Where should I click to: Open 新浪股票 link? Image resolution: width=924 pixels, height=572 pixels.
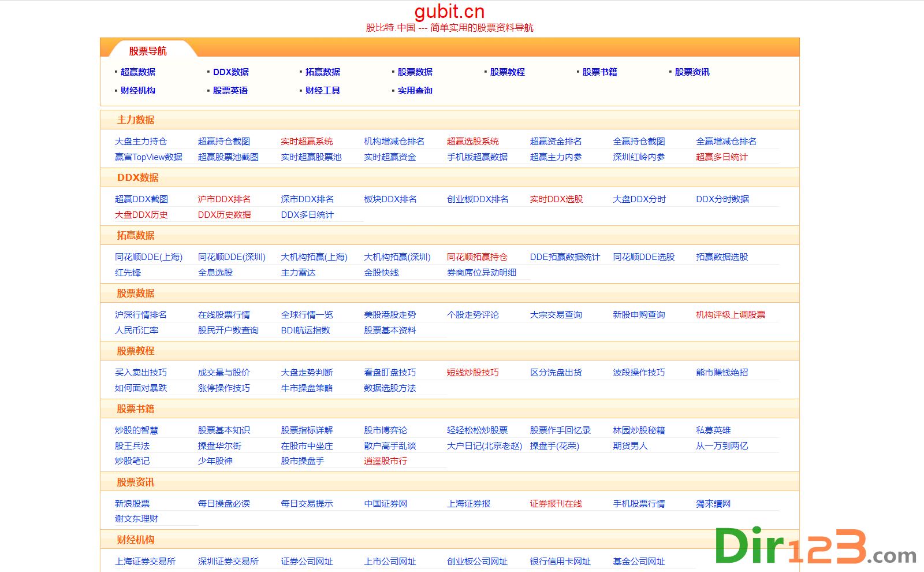(132, 504)
